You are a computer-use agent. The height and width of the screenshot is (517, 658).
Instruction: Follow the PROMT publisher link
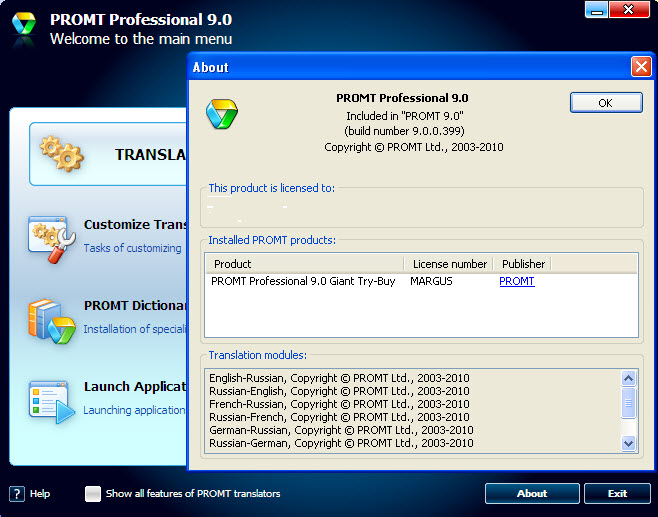(517, 281)
